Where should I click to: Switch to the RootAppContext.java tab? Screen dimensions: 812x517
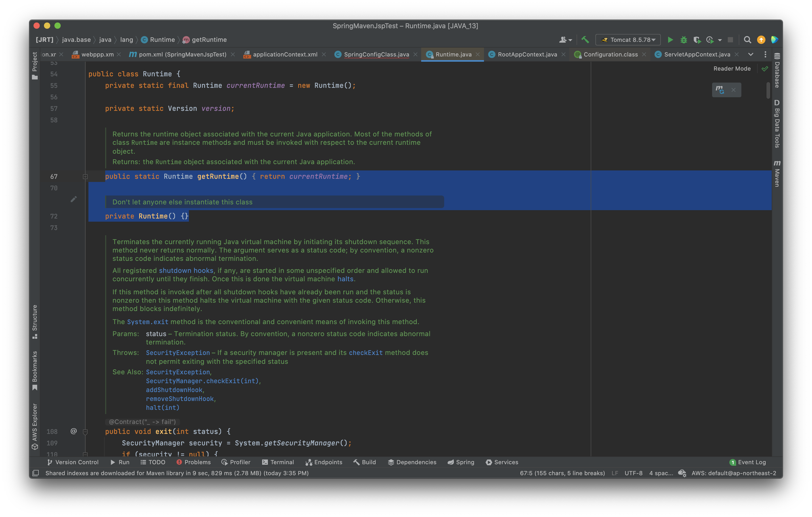[x=527, y=54]
